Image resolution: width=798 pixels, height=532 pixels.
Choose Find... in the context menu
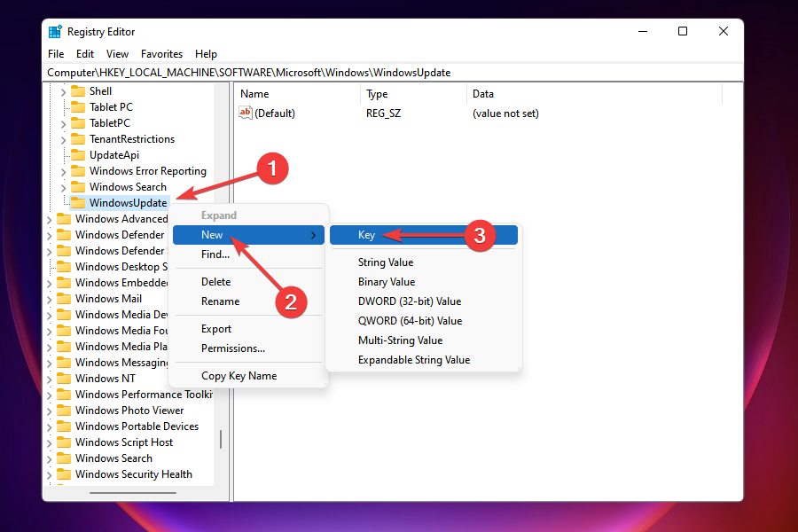(248, 254)
